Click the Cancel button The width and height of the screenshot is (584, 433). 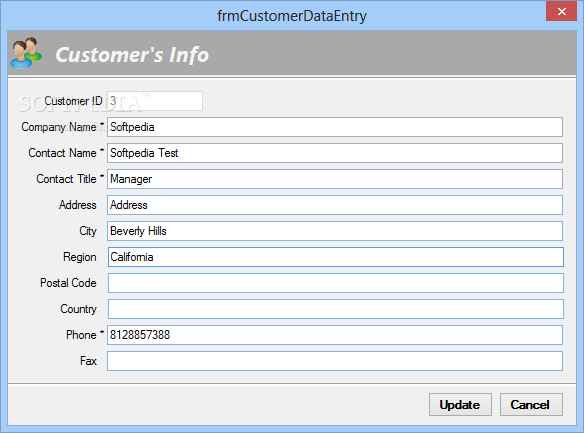coord(531,404)
